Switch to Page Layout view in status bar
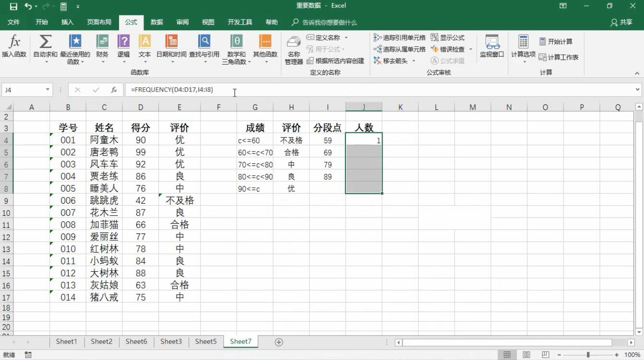Image resolution: width=644 pixels, height=360 pixels. coord(526,355)
